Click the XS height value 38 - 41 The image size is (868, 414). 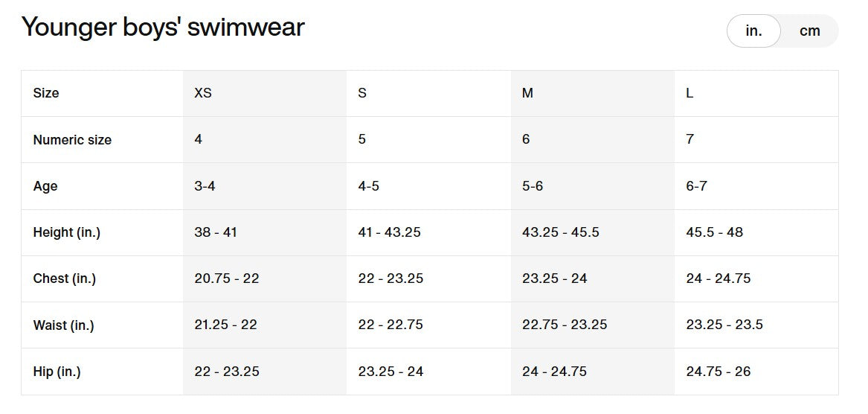click(216, 232)
